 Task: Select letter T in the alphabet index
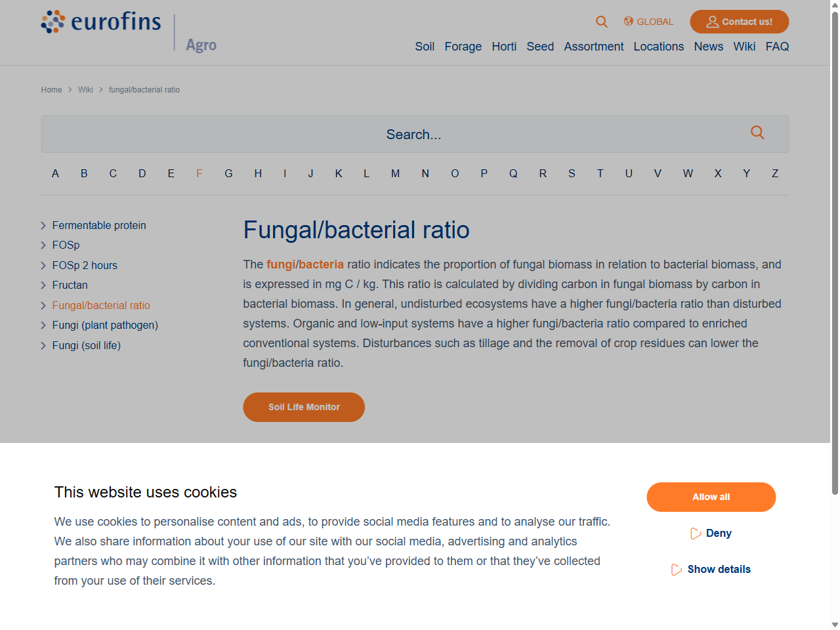[600, 174]
